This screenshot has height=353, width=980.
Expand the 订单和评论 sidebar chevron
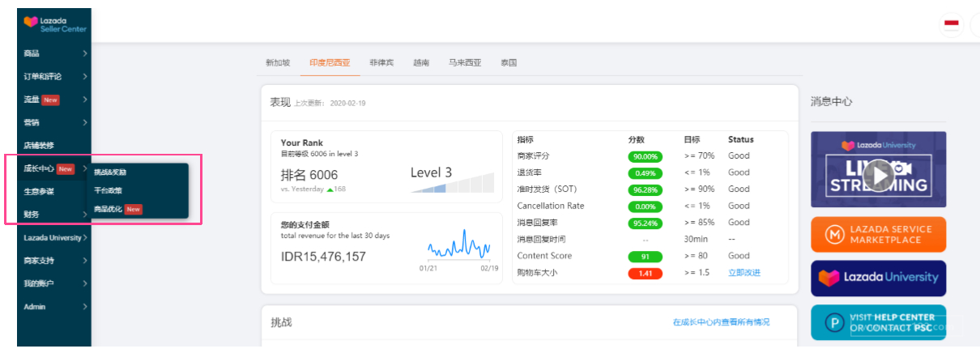pos(85,77)
